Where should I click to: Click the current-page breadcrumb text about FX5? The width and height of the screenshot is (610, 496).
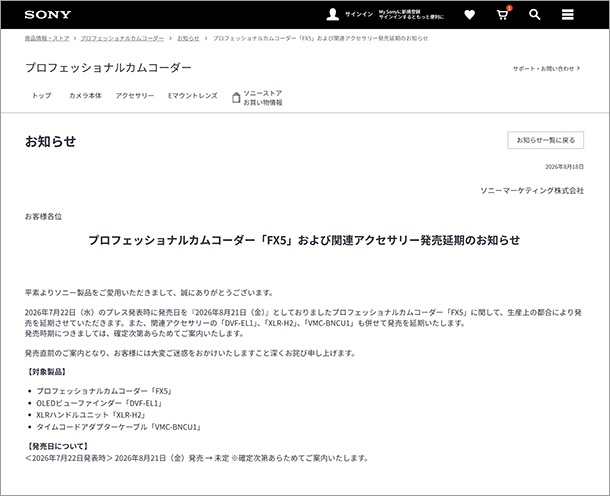[321, 38]
